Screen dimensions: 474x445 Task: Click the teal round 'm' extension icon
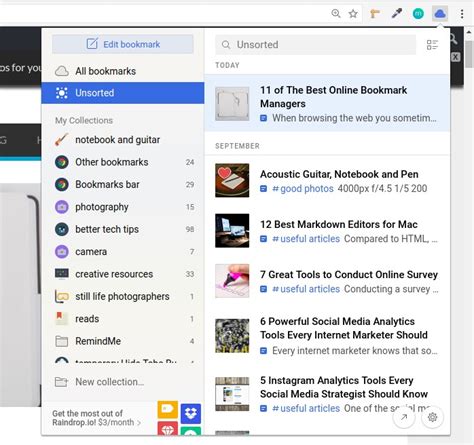418,14
